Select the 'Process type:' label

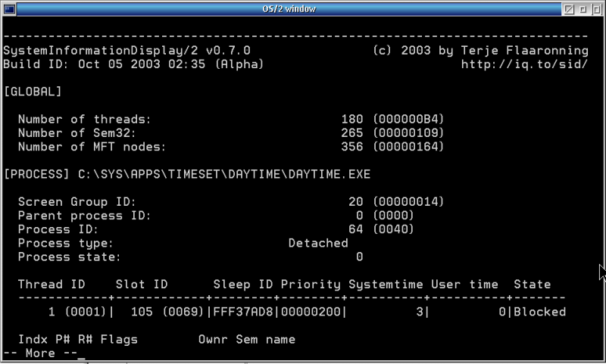point(65,243)
